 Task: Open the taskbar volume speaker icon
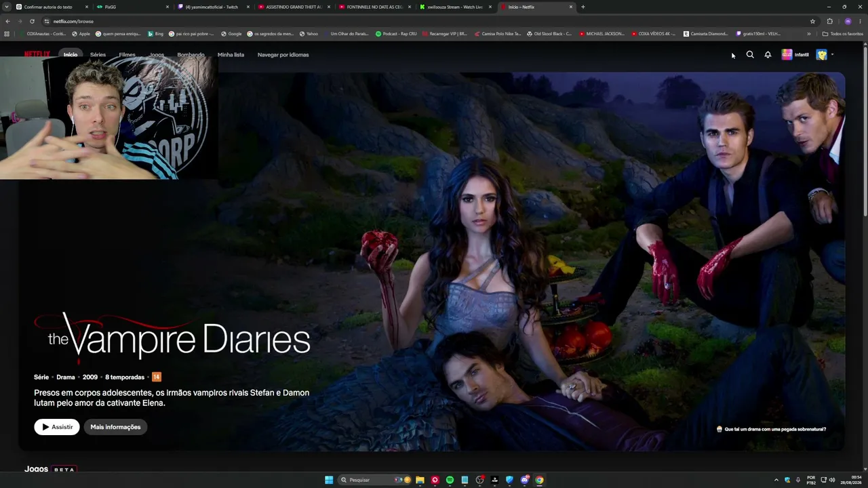coord(832,480)
